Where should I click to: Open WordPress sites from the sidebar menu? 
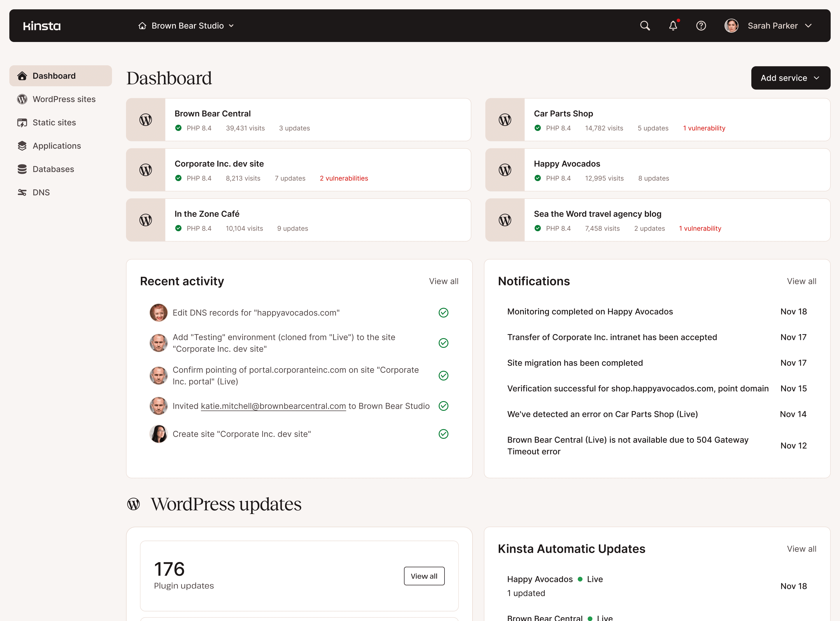(64, 99)
